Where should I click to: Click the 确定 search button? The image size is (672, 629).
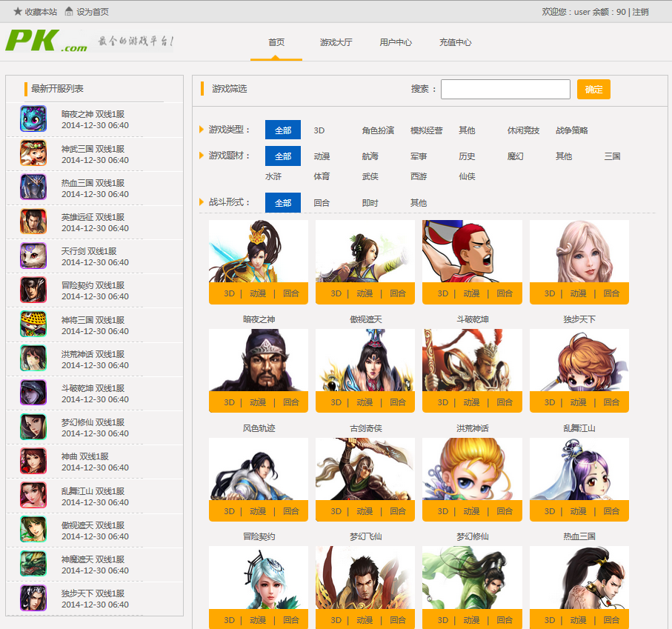point(593,89)
